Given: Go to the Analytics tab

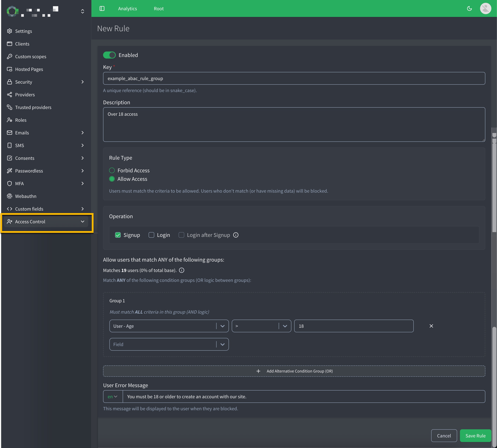Looking at the screenshot, I should tap(127, 9).
